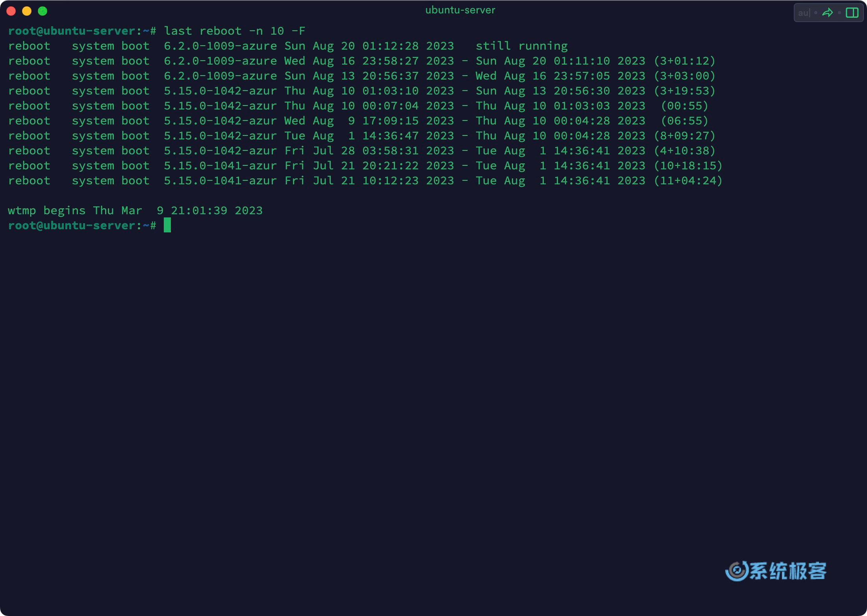This screenshot has width=867, height=616.
Task: Click the 'wtmp begins Thu Mar 9' line
Action: [x=135, y=210]
